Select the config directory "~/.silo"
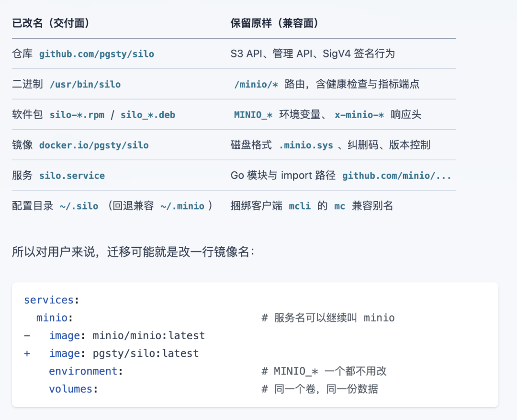 tap(79, 206)
